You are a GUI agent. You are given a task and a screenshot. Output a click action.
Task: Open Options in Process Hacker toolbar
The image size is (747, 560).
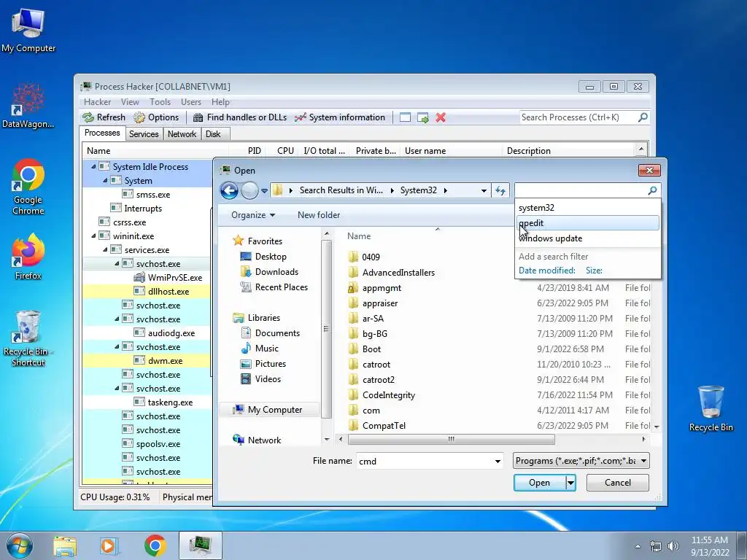pos(156,117)
